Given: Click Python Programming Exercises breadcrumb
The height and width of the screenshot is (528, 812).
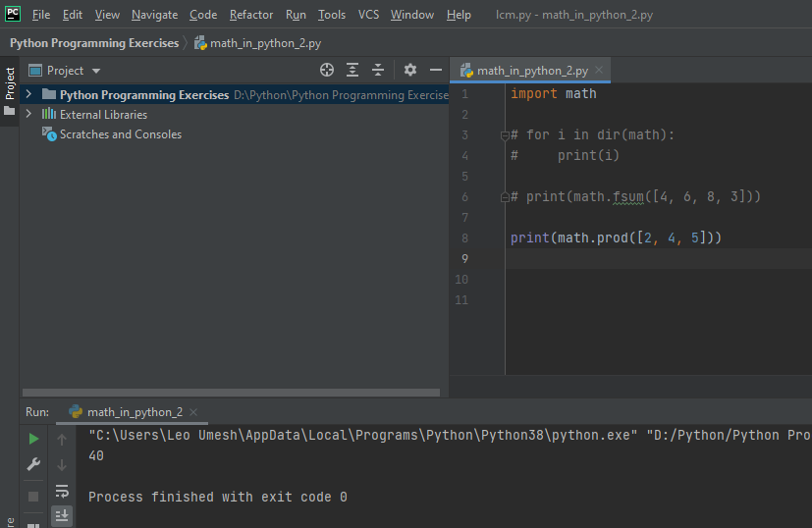Looking at the screenshot, I should 94,43.
